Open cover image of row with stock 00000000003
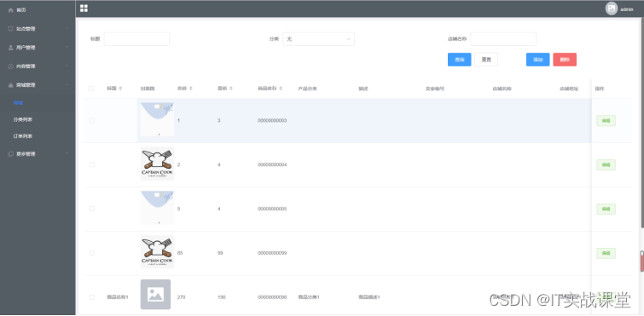The height and width of the screenshot is (316, 644). pos(157,119)
